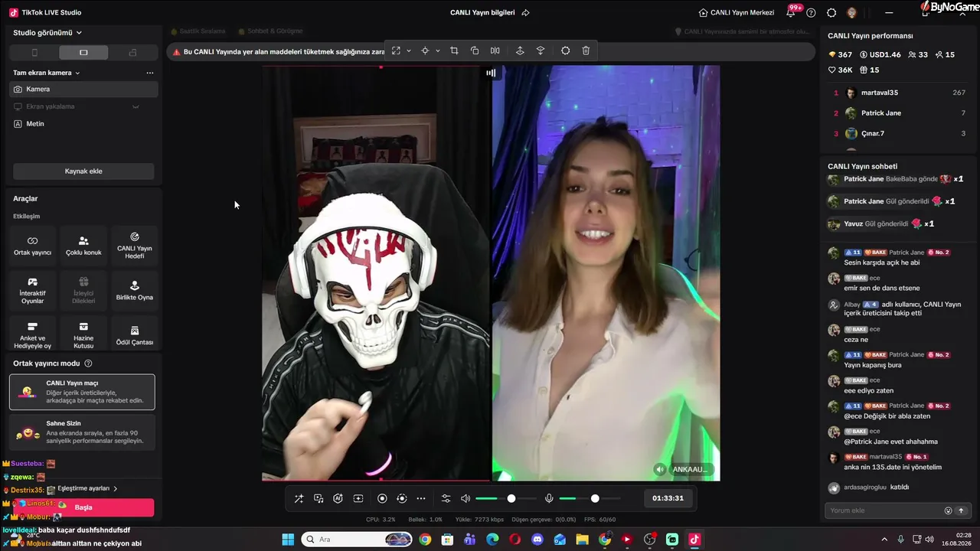Open Opera browser from taskbar

click(x=514, y=540)
